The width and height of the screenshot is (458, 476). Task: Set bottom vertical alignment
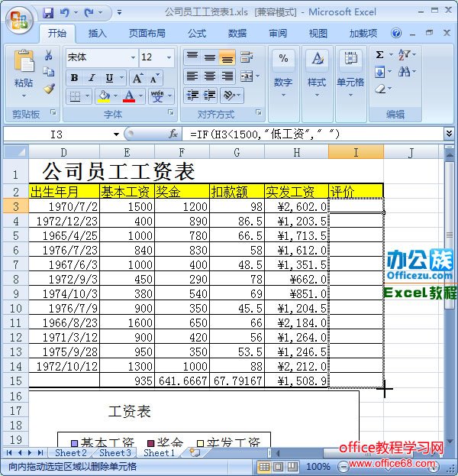(227, 57)
